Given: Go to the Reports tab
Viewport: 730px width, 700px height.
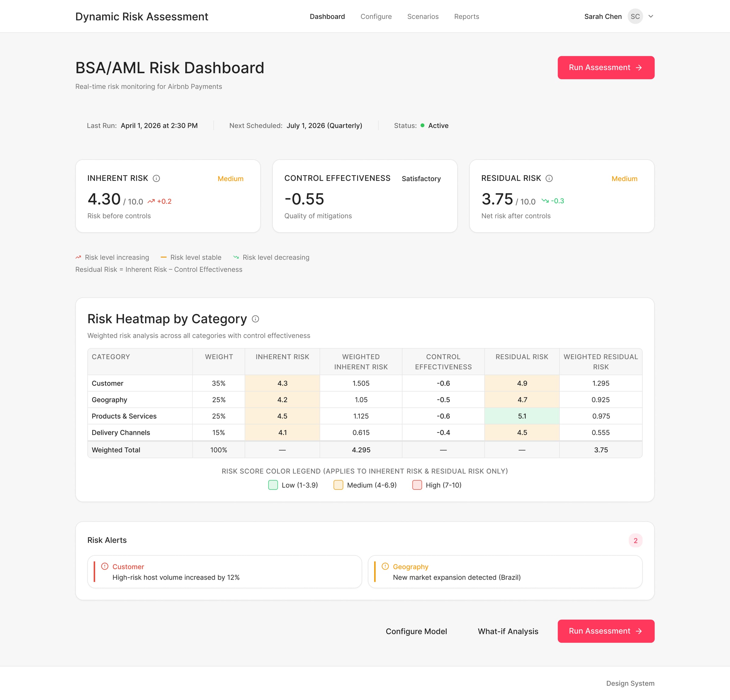Looking at the screenshot, I should coord(466,16).
